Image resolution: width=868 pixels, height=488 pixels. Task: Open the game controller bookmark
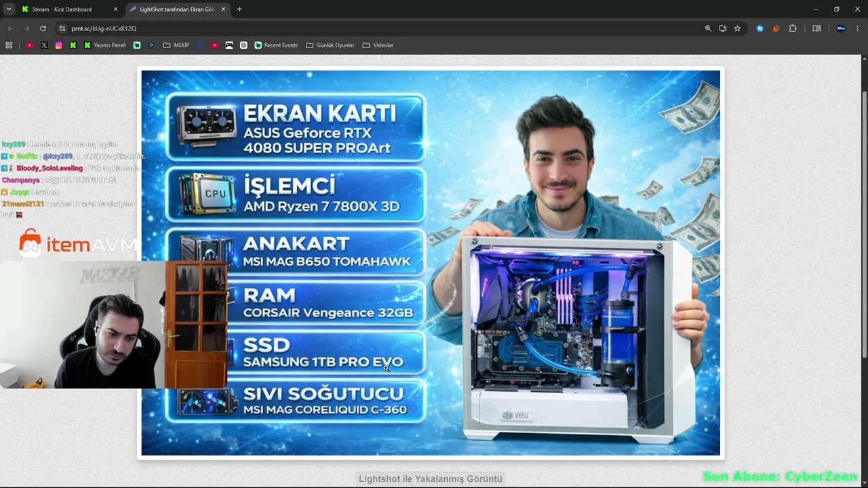point(229,45)
